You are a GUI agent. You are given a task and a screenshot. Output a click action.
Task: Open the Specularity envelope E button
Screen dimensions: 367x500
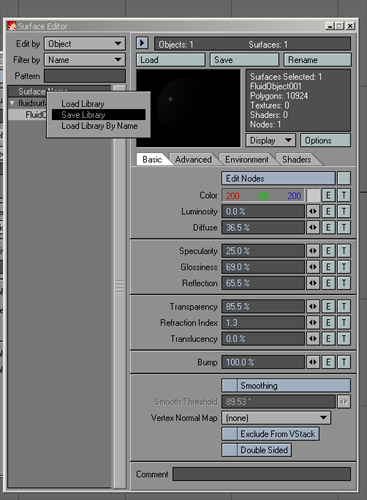[328, 251]
